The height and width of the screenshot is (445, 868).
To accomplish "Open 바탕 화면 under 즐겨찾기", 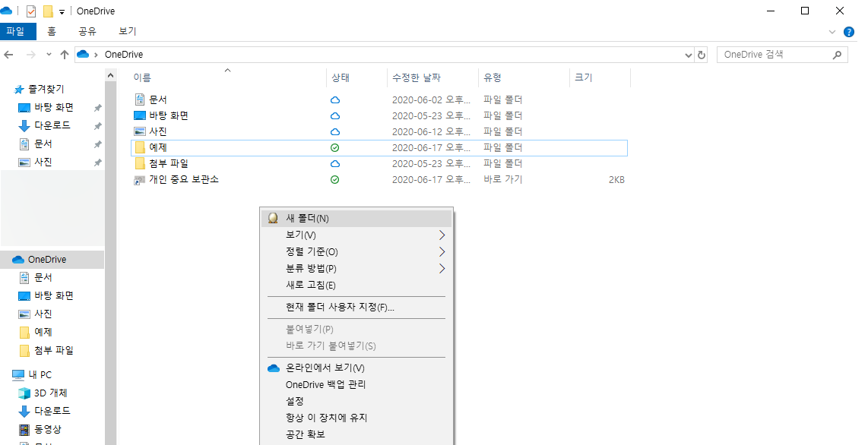I will point(53,108).
